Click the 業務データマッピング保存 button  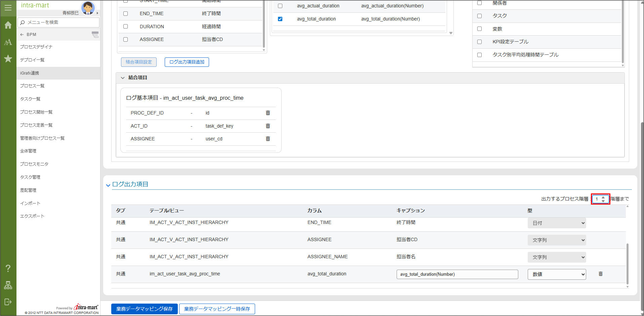145,309
